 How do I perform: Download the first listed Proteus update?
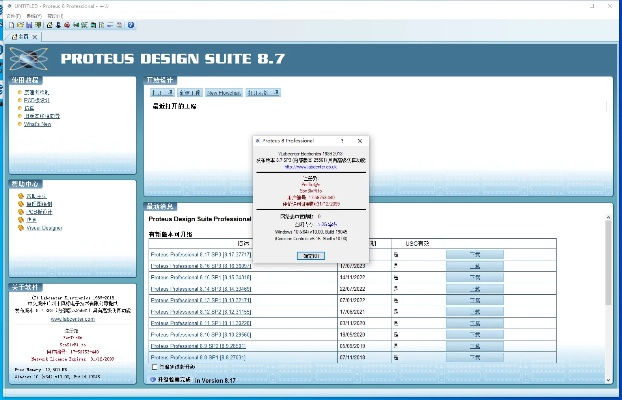[474, 255]
